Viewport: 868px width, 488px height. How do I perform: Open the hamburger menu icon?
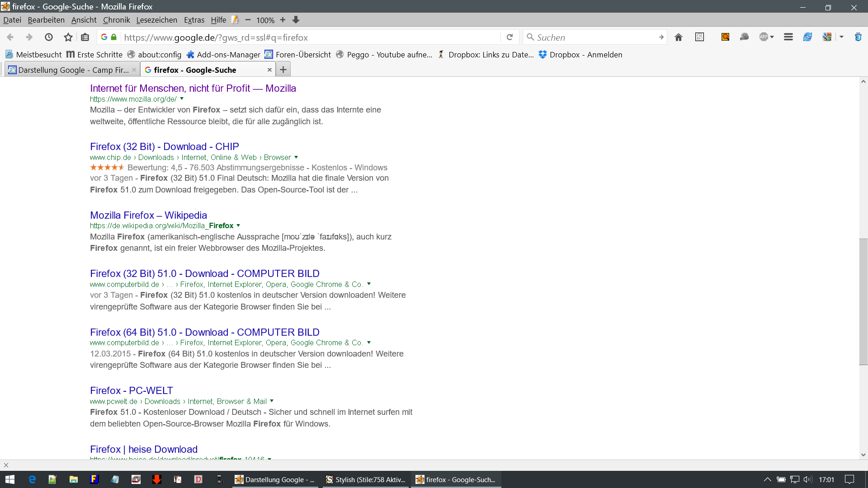click(x=788, y=38)
